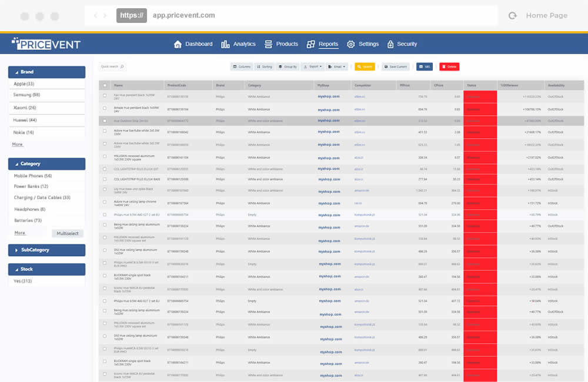Viewport: 588px width, 382px height.
Task: Click the Settings gear icon
Action: point(351,44)
